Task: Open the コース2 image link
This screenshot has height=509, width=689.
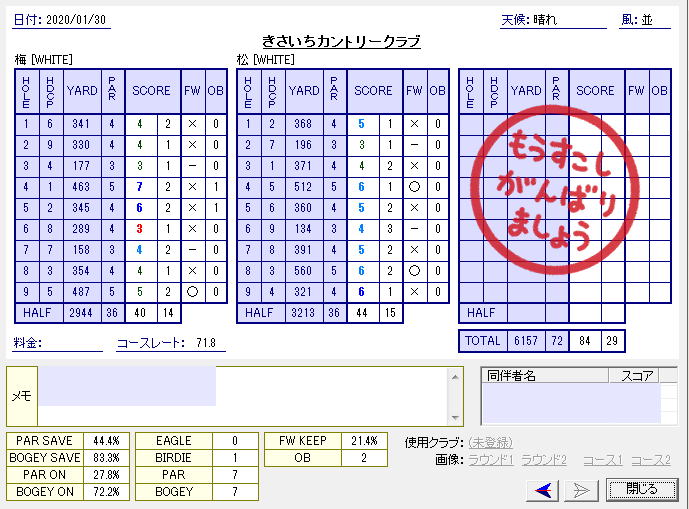Action: click(651, 460)
